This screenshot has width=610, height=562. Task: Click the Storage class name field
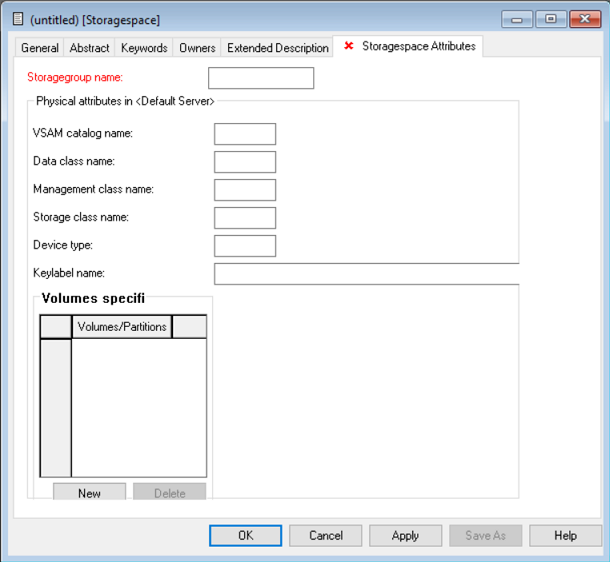click(x=245, y=218)
